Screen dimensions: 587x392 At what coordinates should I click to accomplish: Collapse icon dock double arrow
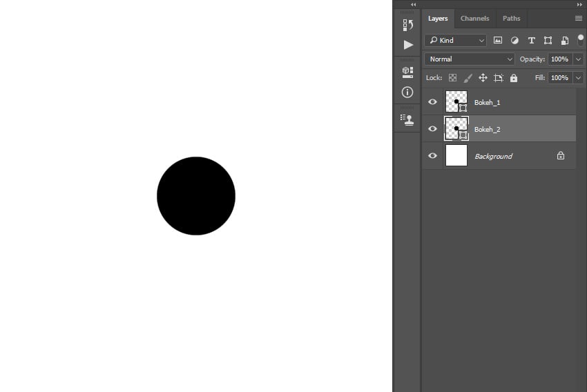(413, 5)
